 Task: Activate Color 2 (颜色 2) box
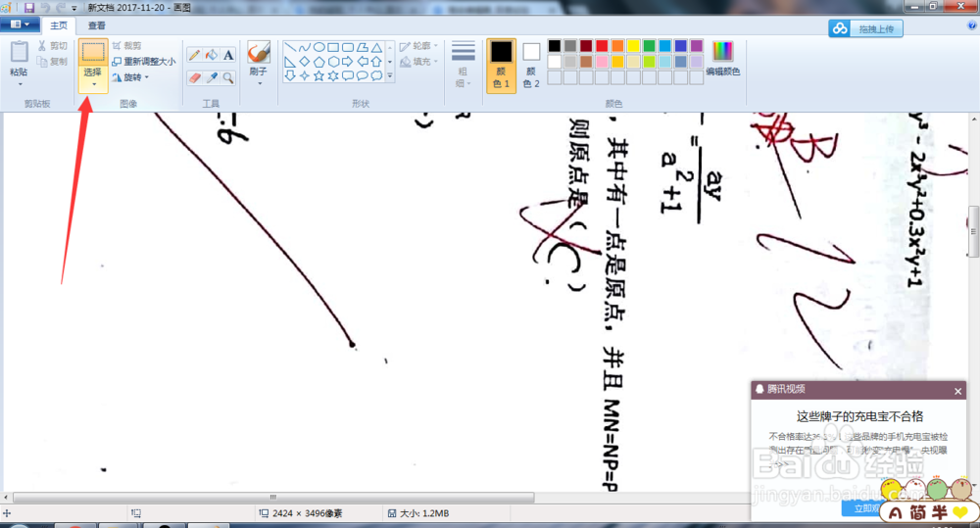point(530,65)
